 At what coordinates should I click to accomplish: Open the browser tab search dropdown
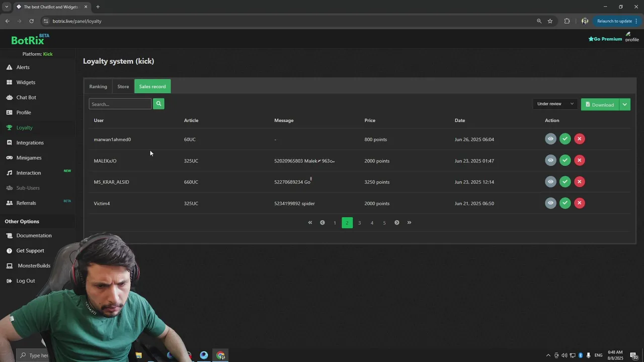pyautogui.click(x=7, y=7)
